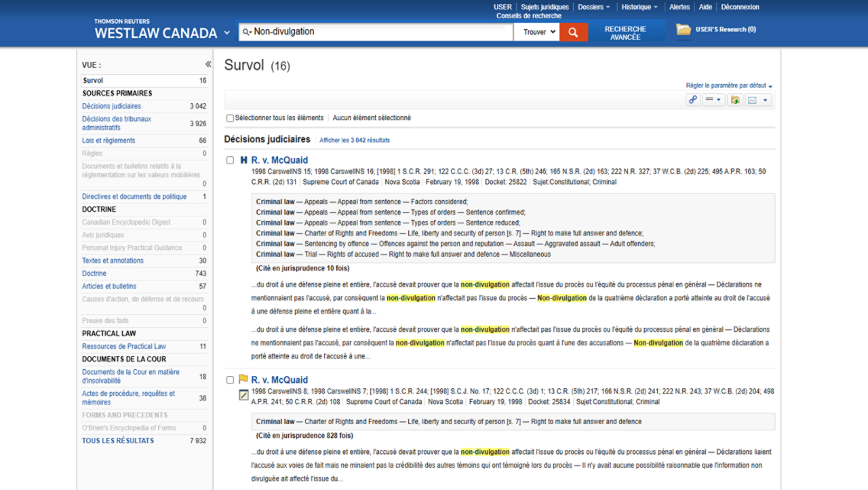This screenshot has height=490, width=868.
Task: Click inside the Non-divulgation search field
Action: (373, 31)
